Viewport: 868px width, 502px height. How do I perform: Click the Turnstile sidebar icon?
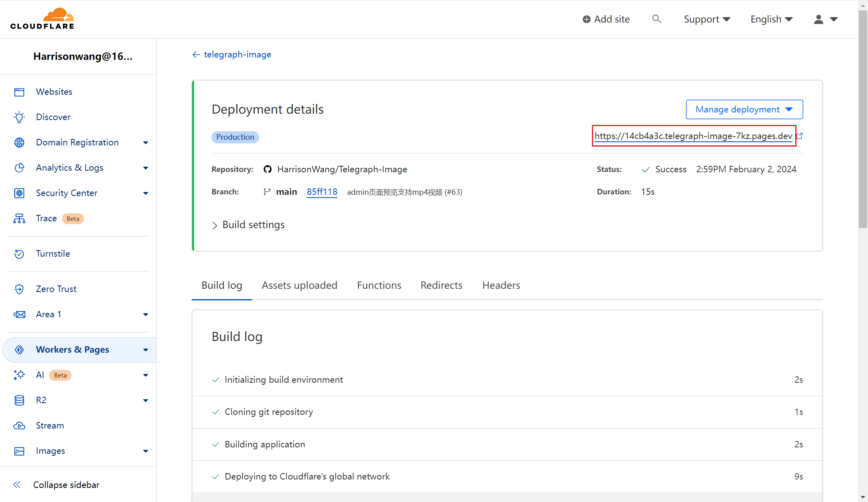tap(19, 254)
